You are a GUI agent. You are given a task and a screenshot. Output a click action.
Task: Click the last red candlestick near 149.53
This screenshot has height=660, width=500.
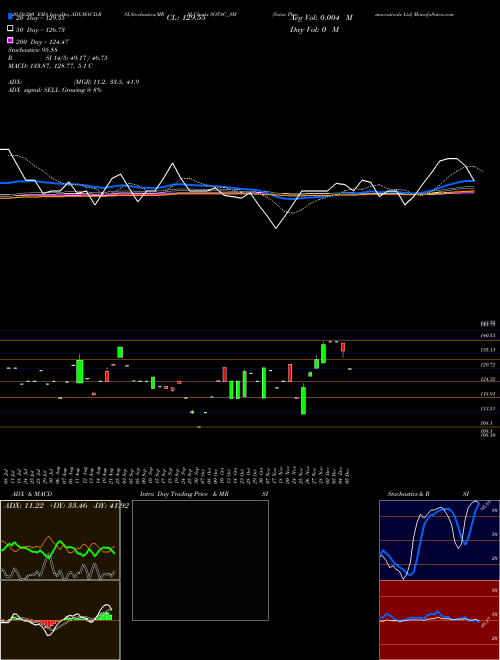343,348
